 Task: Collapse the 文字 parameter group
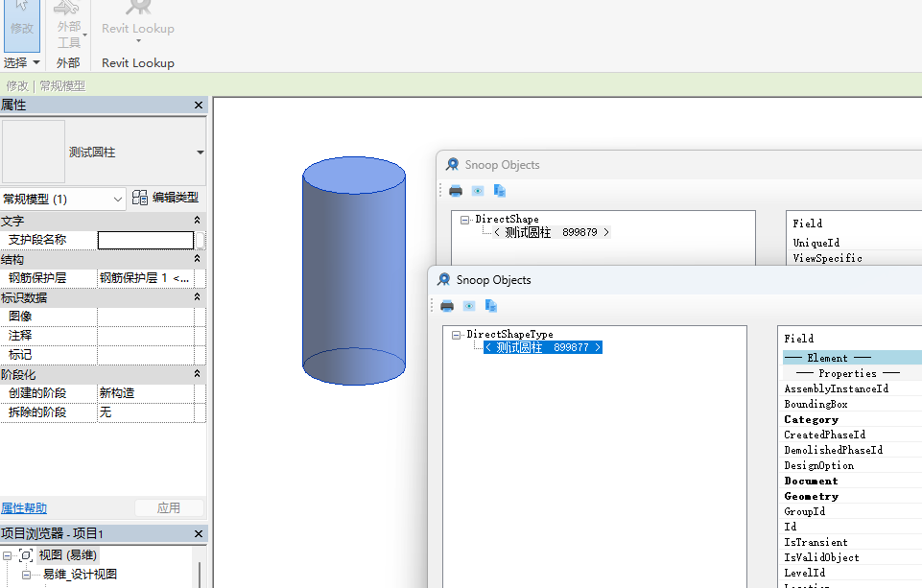coord(197,220)
